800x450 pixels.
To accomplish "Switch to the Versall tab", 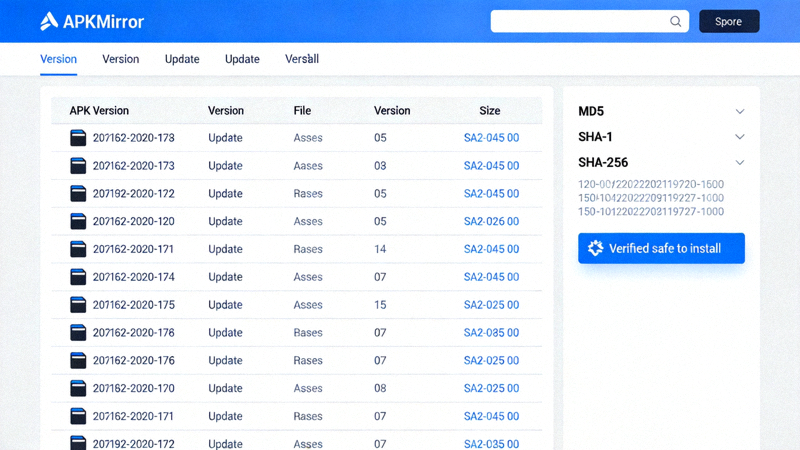I will [302, 59].
